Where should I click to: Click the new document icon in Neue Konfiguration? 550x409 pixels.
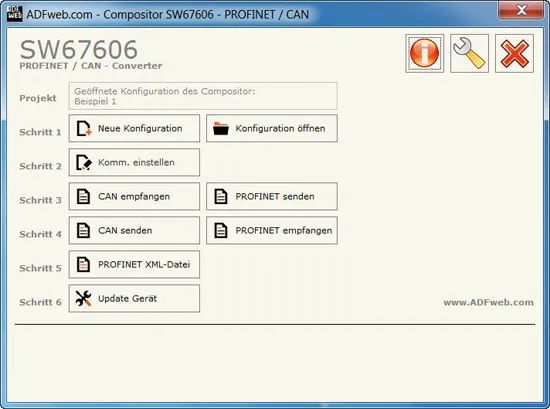coord(84,128)
